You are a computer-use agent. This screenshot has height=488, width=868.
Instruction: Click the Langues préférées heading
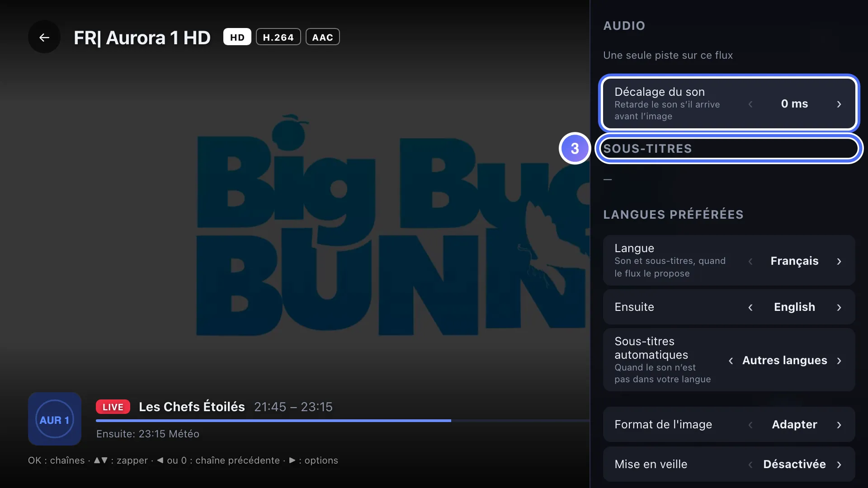673,215
